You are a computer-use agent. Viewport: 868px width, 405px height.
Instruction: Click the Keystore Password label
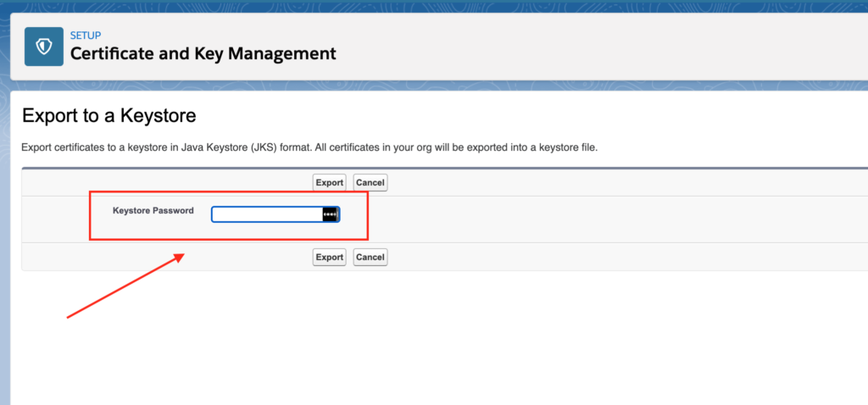coord(153,210)
